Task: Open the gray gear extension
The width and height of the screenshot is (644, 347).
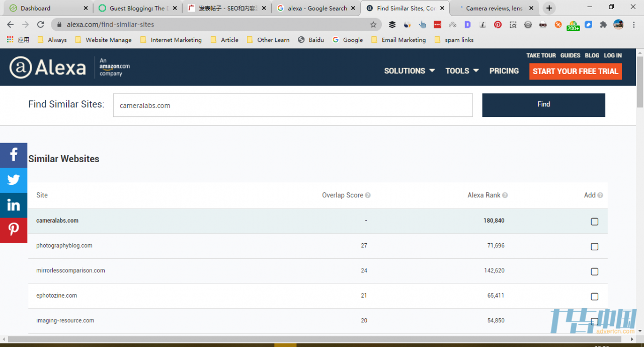Action: tap(528, 24)
